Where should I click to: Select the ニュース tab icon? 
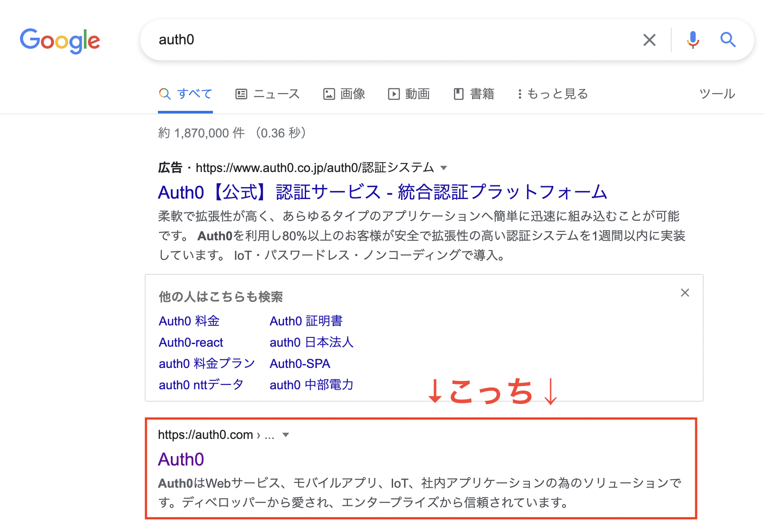241,94
